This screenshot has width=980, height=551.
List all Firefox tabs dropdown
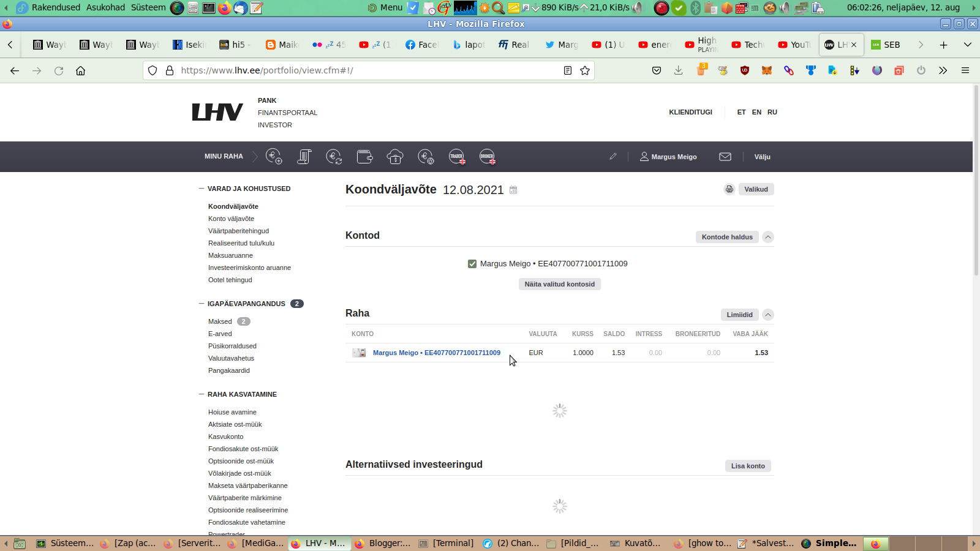coord(968,45)
